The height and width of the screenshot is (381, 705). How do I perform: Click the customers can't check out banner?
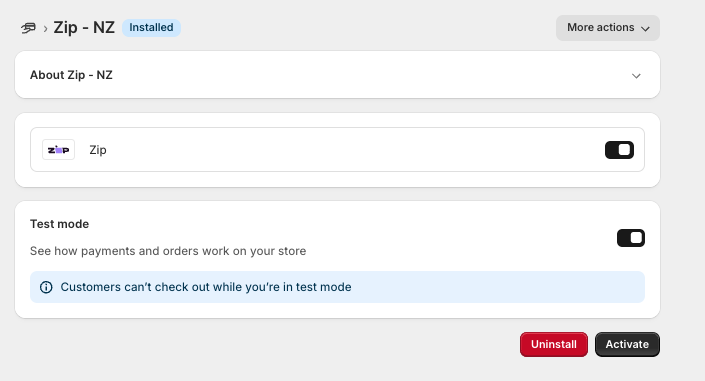pos(337,287)
